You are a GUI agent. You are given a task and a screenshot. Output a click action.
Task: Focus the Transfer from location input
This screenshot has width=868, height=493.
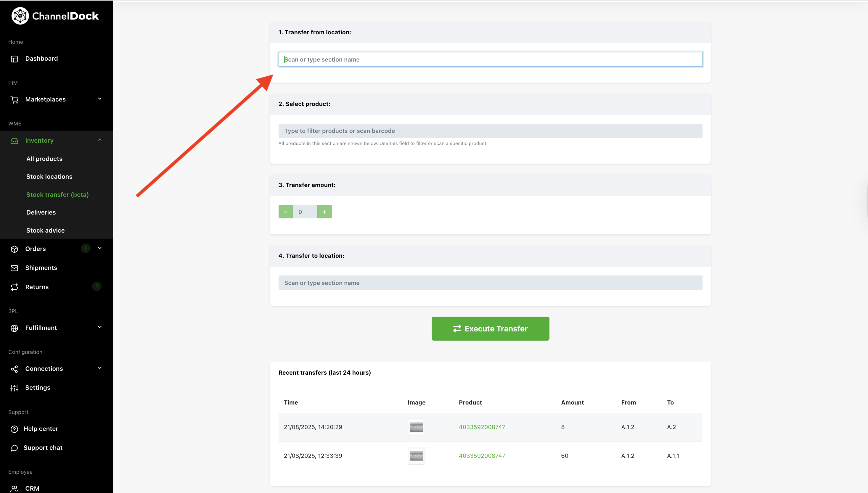coord(490,59)
